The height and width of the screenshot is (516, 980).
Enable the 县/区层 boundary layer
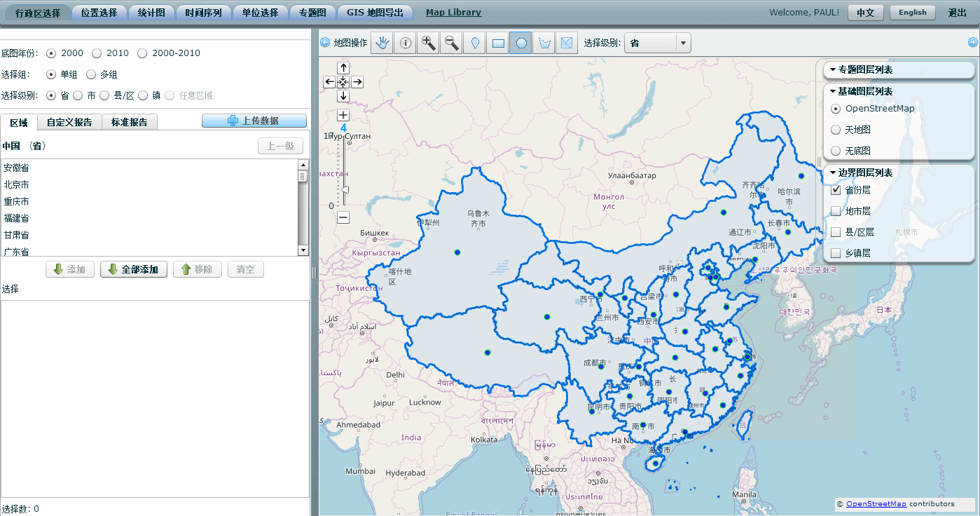tap(836, 232)
